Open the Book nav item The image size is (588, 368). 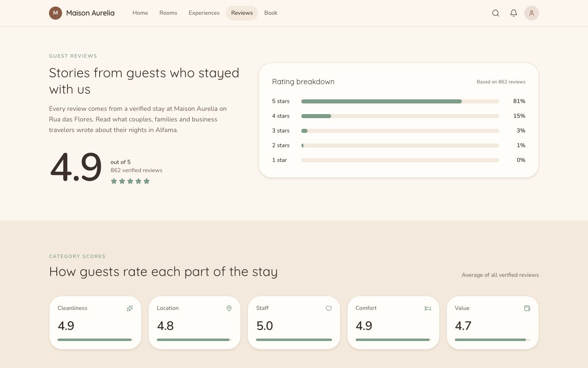271,13
